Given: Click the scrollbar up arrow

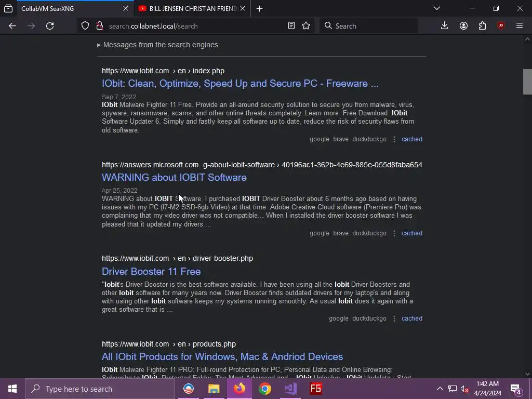Looking at the screenshot, I should 527,39.
